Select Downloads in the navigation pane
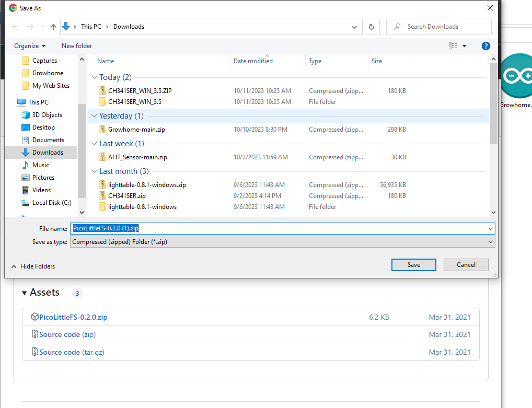This screenshot has height=408, width=532. click(x=41, y=152)
